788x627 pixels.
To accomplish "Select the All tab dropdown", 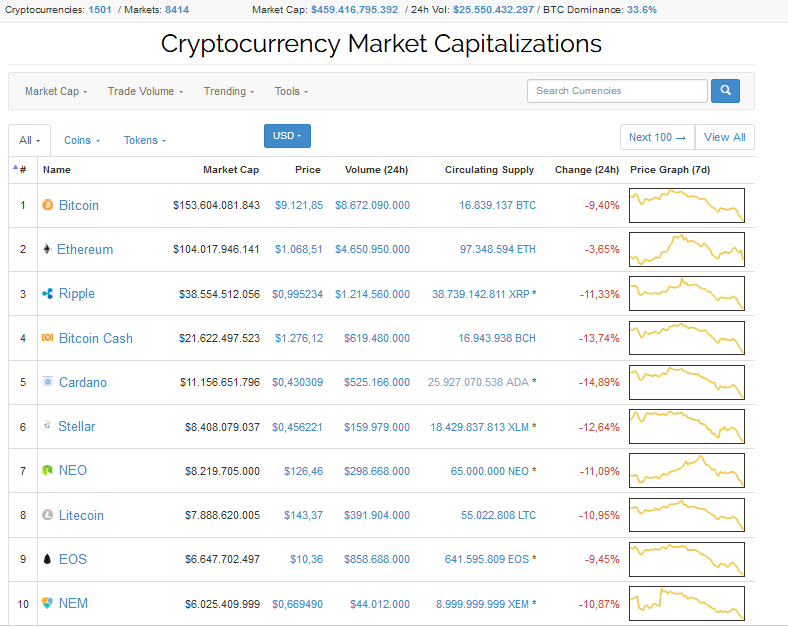I will 30,140.
